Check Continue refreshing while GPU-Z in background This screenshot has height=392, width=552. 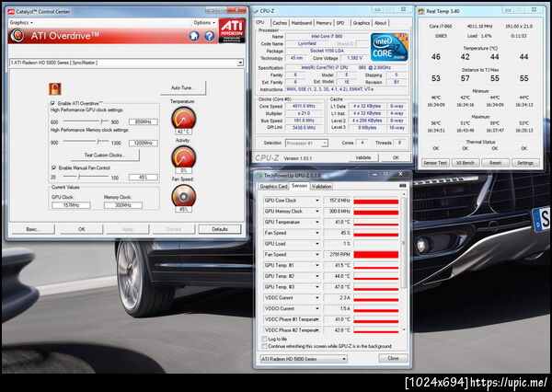(264, 346)
